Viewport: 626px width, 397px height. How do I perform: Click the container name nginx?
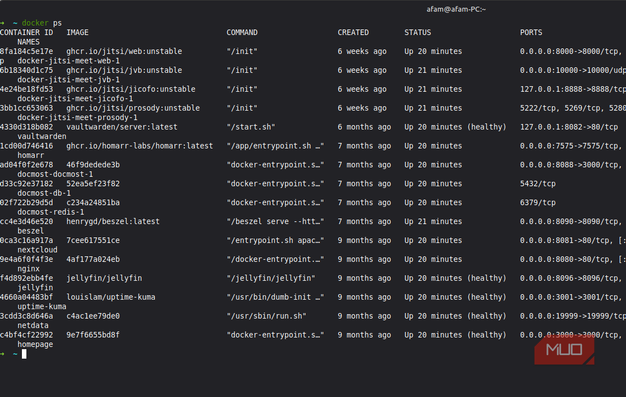pyautogui.click(x=28, y=269)
